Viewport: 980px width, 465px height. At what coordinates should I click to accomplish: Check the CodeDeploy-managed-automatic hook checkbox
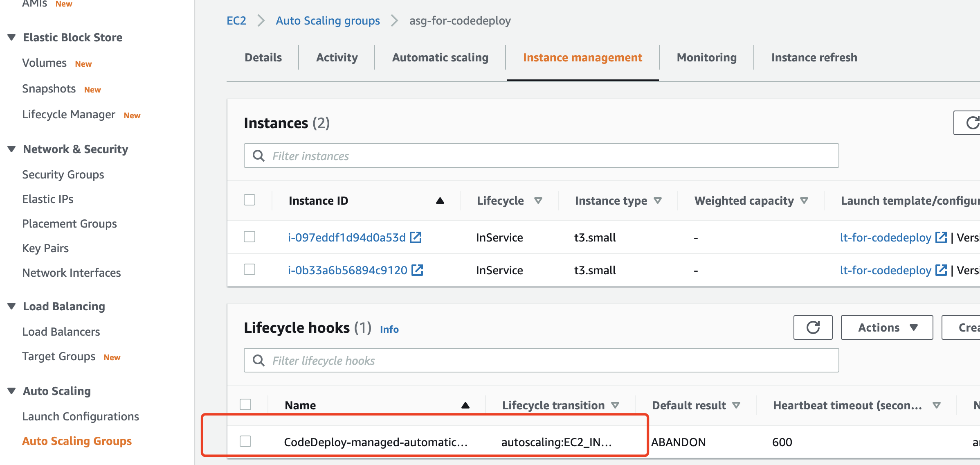(245, 441)
